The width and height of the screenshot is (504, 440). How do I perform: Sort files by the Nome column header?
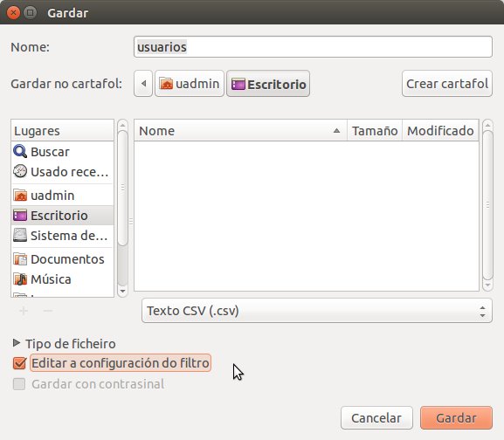240,130
